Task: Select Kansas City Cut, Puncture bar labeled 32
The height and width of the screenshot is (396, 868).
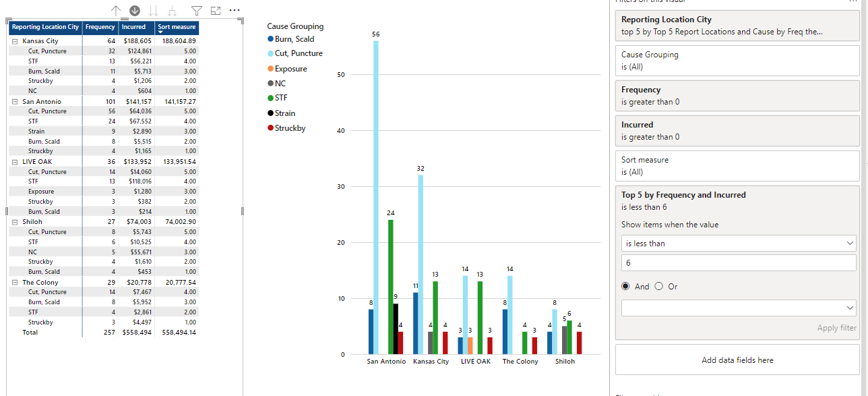Action: (x=421, y=264)
